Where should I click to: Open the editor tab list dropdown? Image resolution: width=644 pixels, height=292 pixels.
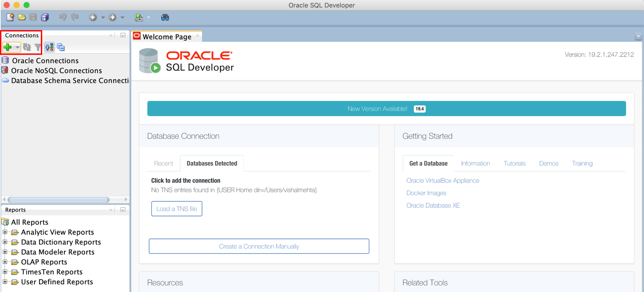638,37
